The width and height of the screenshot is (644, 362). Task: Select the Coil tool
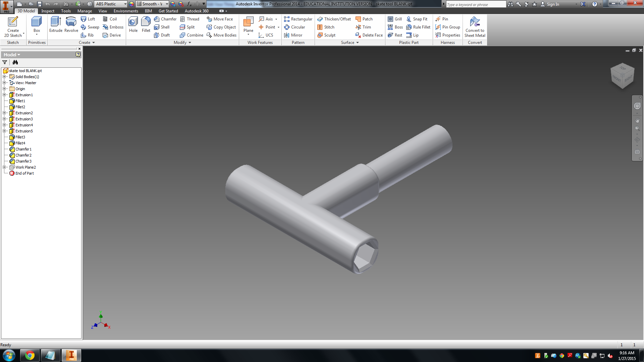pyautogui.click(x=110, y=19)
